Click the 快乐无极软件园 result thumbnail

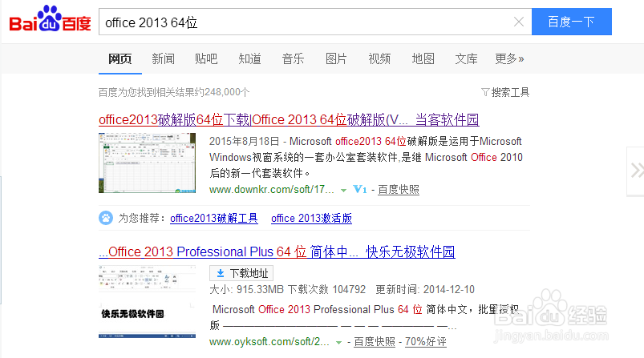click(x=147, y=301)
